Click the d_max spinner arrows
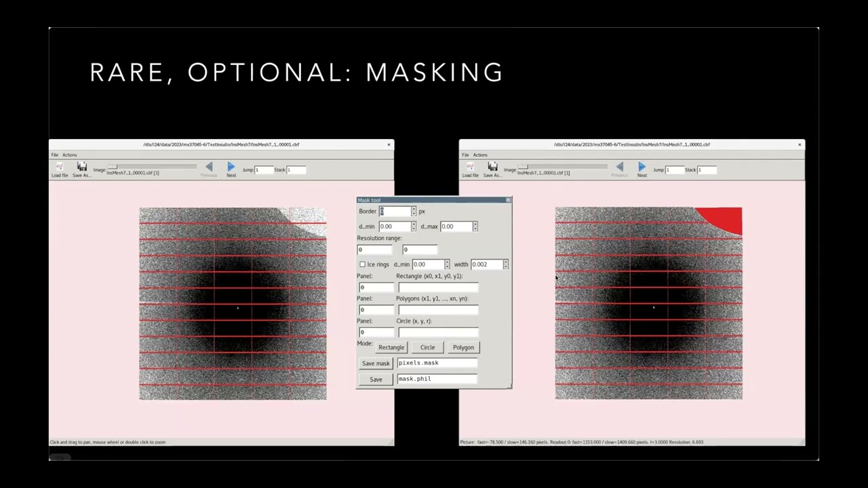The width and height of the screenshot is (868, 488). click(475, 226)
